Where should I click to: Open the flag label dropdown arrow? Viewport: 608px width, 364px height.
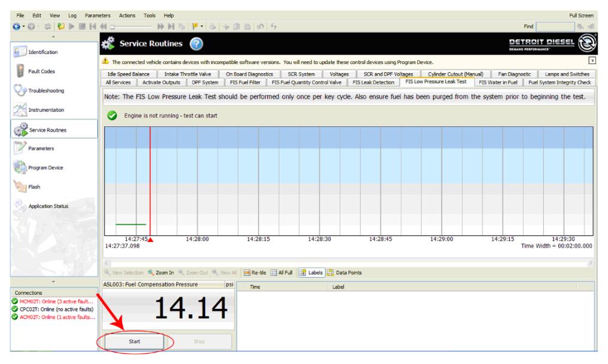pos(202,26)
